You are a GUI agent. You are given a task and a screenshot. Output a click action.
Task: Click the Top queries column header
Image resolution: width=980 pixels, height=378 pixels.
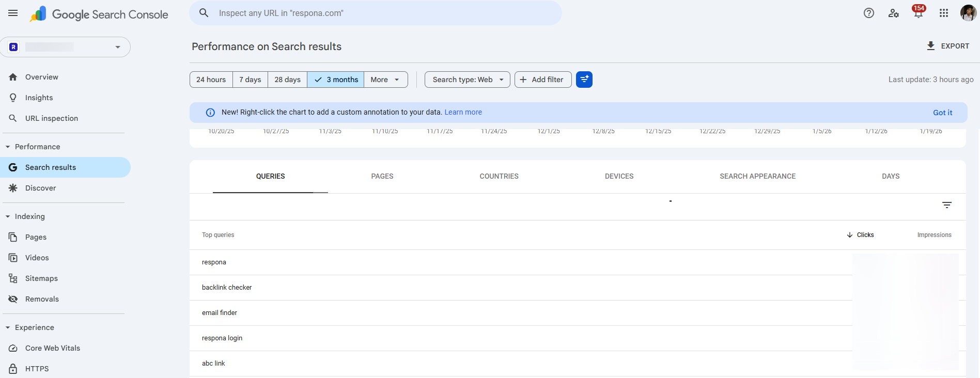click(x=218, y=235)
